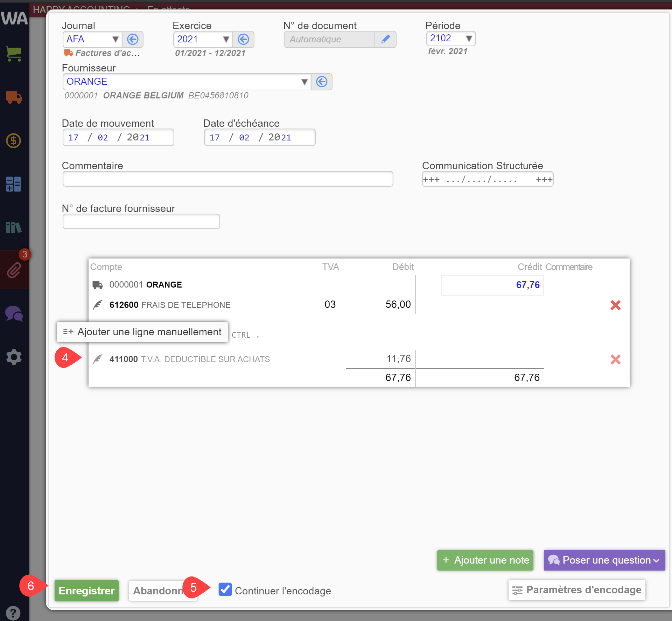Open the help question mark icon
This screenshot has width=672, height=621.
(13, 613)
